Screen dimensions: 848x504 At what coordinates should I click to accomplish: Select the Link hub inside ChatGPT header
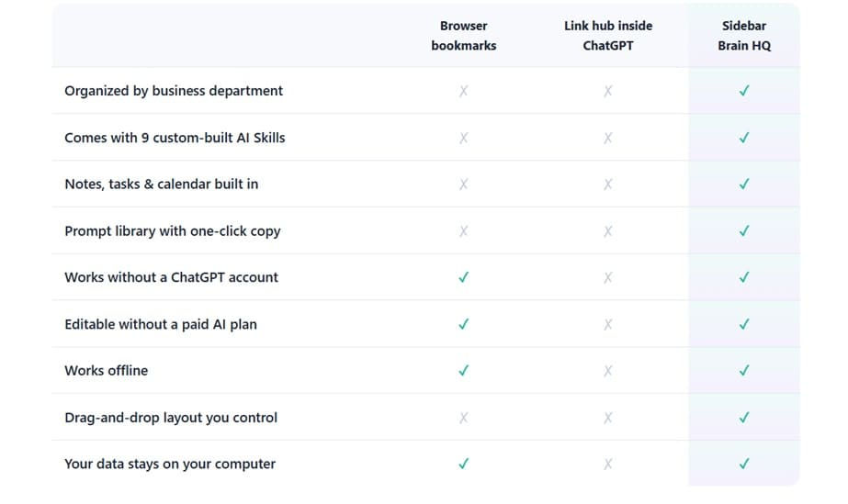608,36
